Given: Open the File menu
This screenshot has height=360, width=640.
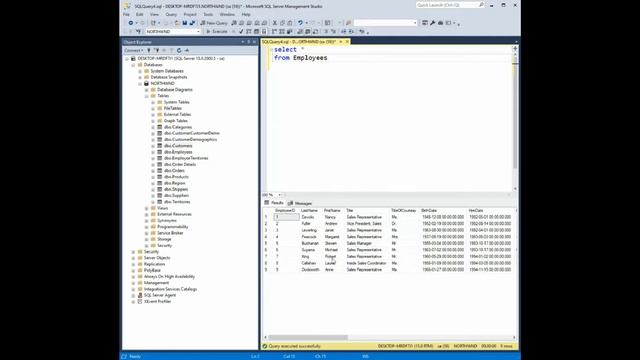Looking at the screenshot, I should 127,14.
